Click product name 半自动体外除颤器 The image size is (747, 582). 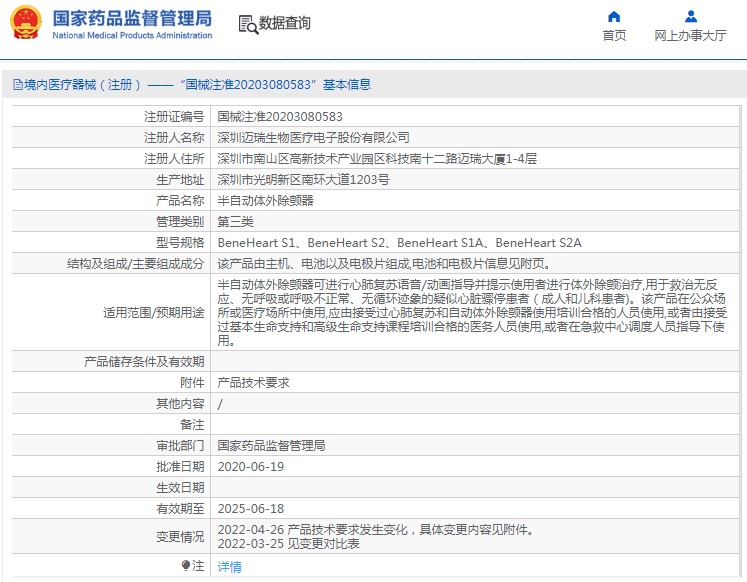pos(265,201)
